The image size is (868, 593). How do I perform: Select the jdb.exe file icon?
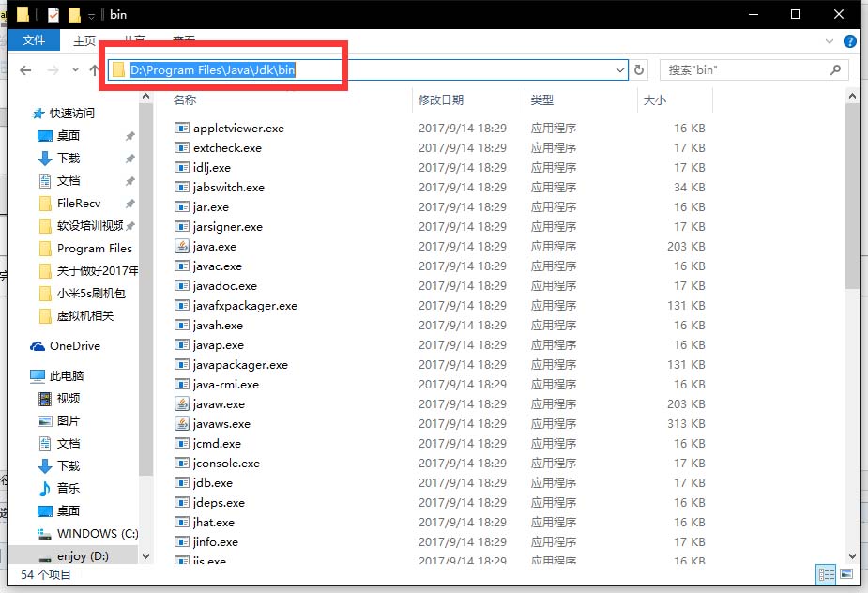[181, 483]
